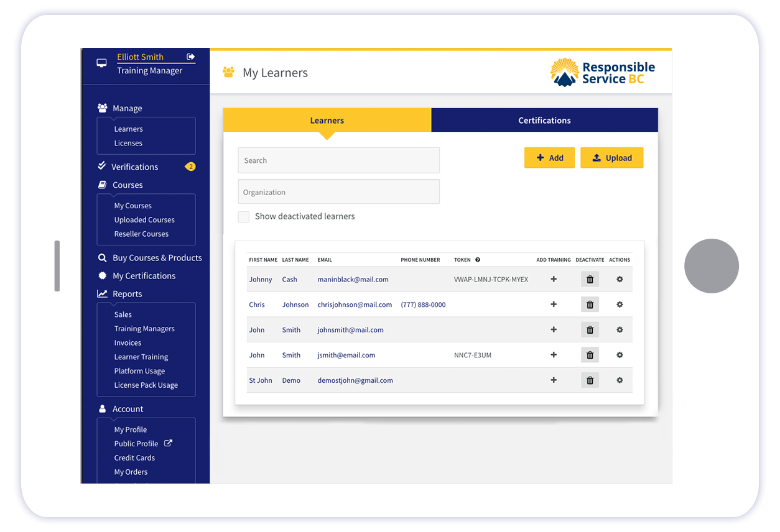This screenshot has height=532, width=780.
Task: Switch to the Certifications tab
Action: tap(544, 121)
